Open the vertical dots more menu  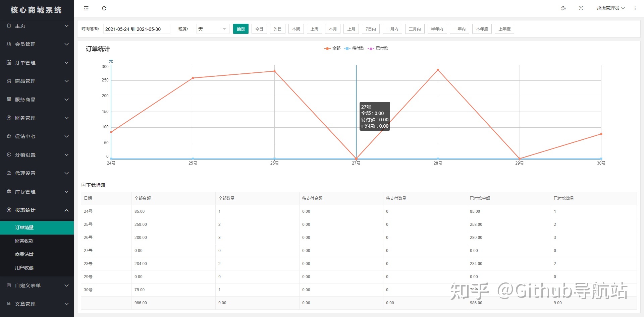(635, 8)
